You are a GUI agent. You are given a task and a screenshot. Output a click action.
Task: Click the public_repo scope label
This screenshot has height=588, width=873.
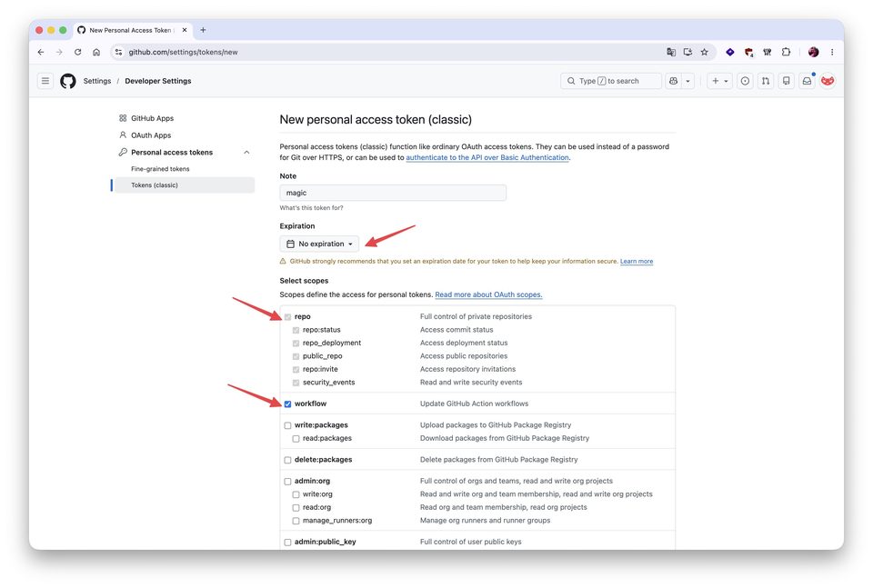322,356
